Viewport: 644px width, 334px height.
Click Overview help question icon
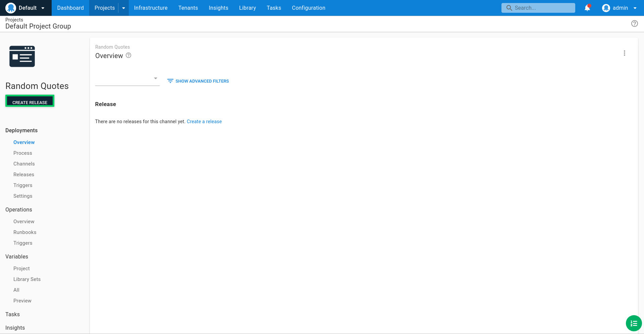click(x=128, y=55)
